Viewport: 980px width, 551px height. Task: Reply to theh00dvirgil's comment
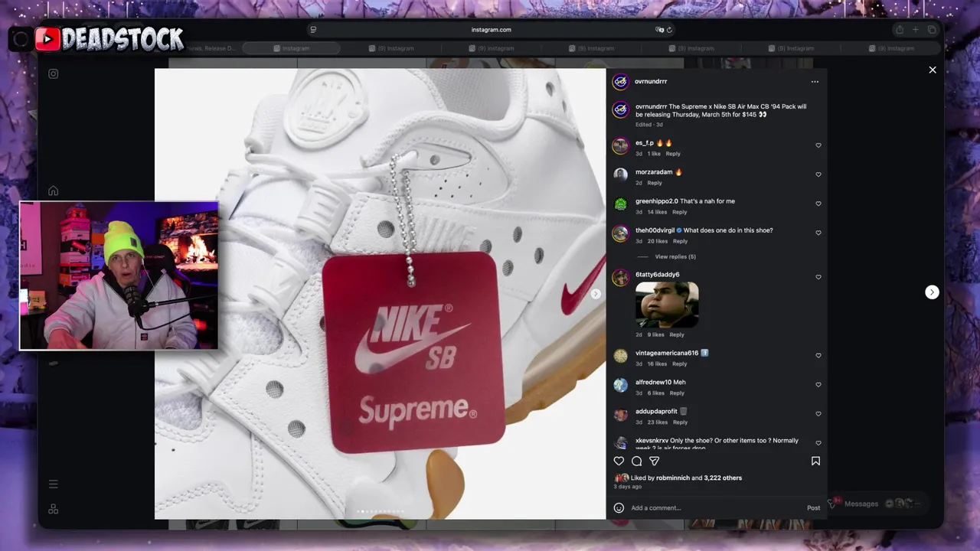(x=680, y=241)
